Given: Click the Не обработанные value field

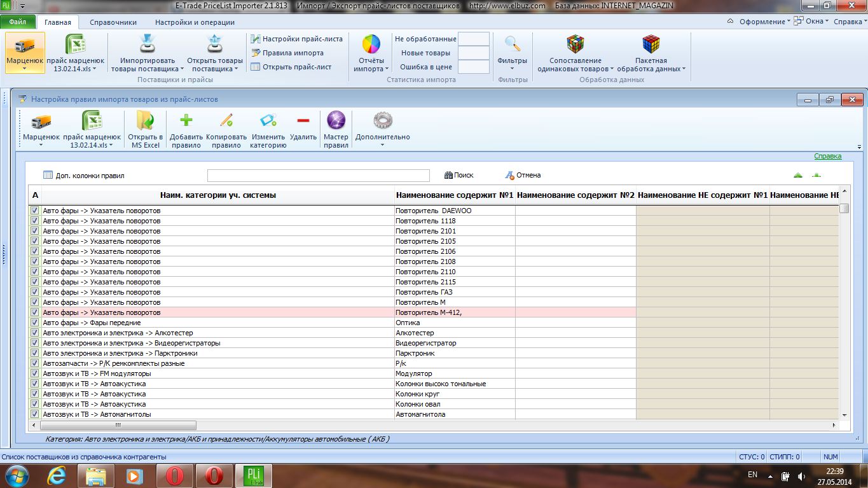Looking at the screenshot, I should pyautogui.click(x=474, y=39).
